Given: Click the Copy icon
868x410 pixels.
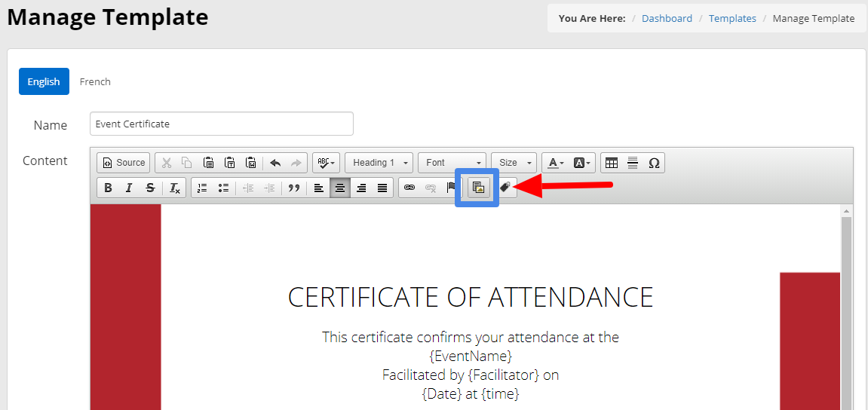Looking at the screenshot, I should (187, 163).
